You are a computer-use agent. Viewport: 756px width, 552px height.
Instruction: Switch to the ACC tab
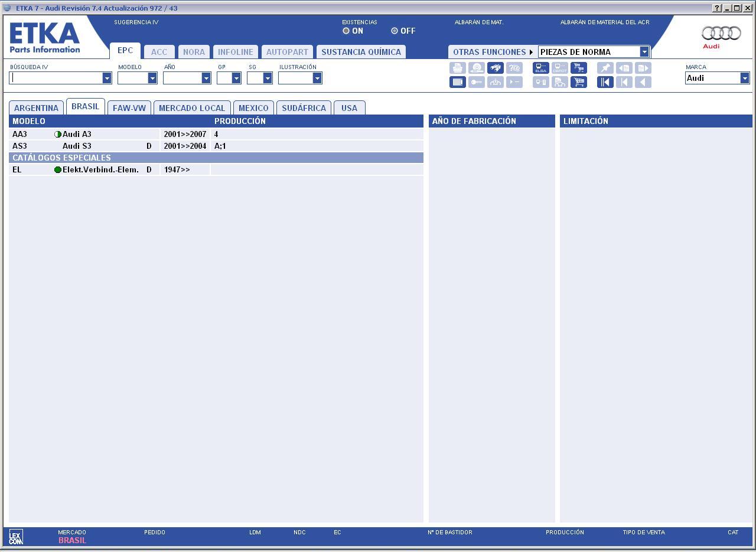(159, 52)
